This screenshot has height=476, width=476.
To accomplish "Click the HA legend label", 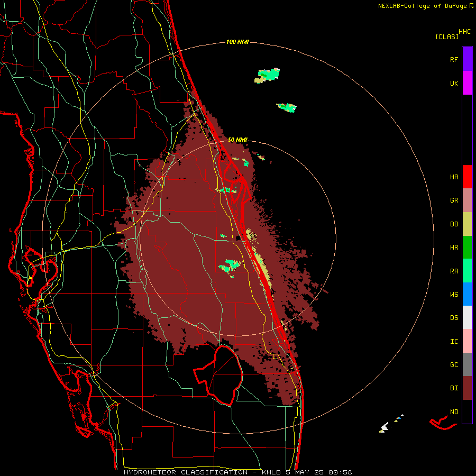I will coord(454,177).
